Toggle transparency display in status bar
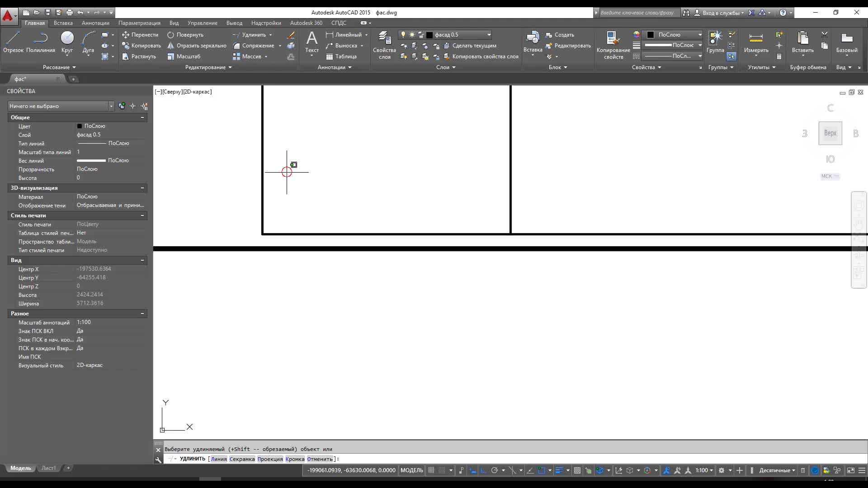This screenshot has width=868, height=488. click(577, 470)
